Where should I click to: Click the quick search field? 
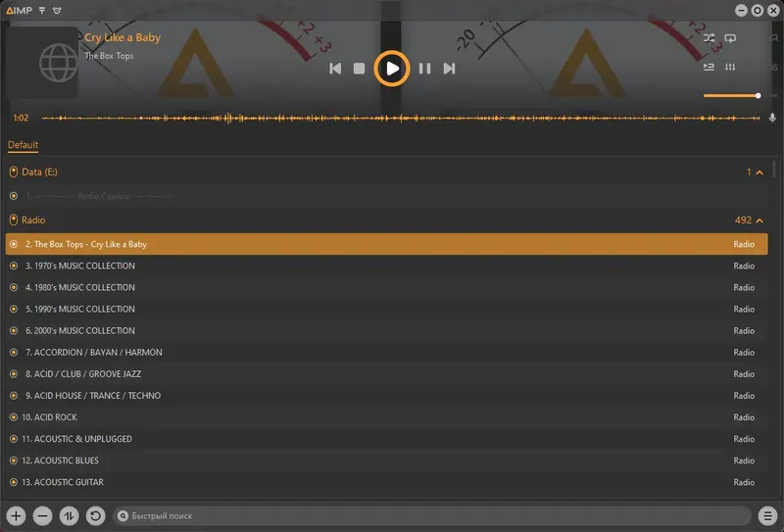432,515
